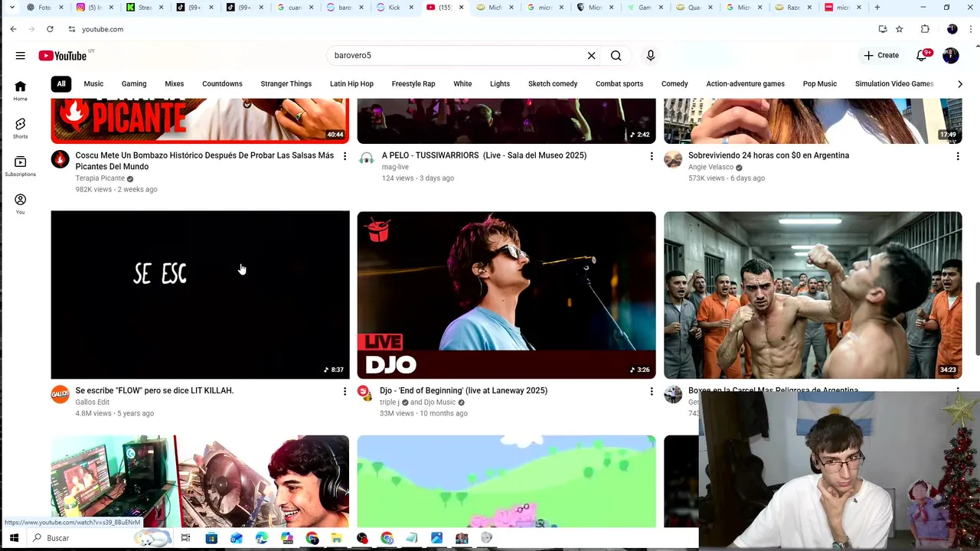Open the notifications bell
The height and width of the screenshot is (551, 980).
[922, 55]
